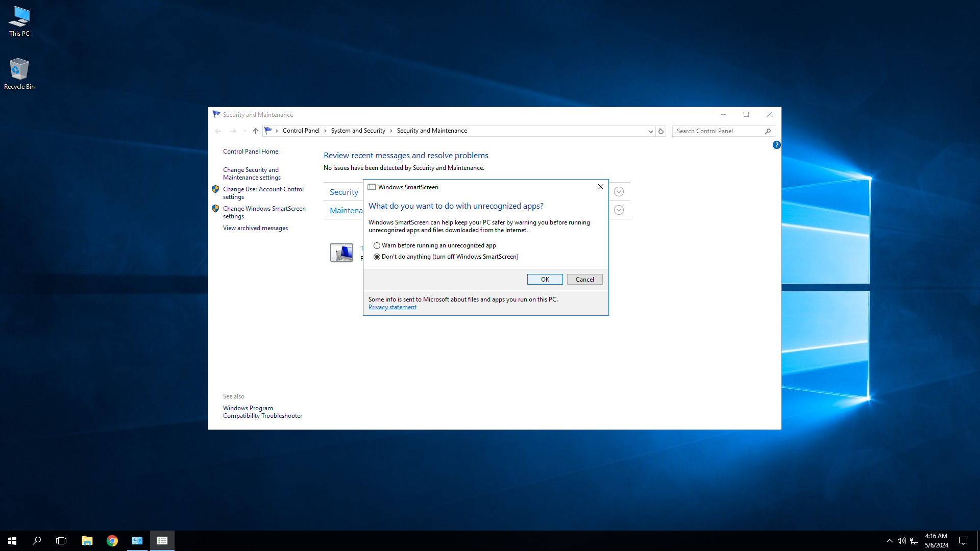Open Change Windows SmartScreen settings link
The image size is (980, 551).
pyautogui.click(x=264, y=212)
